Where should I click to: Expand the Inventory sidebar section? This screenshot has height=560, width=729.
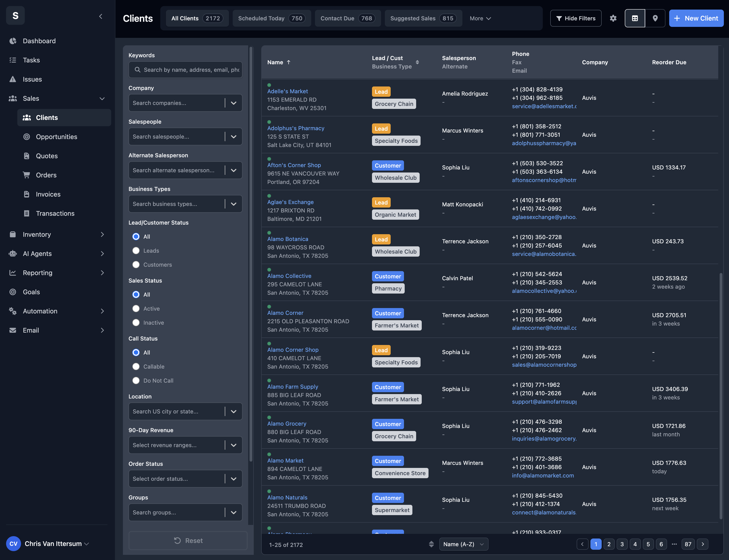pyautogui.click(x=102, y=234)
